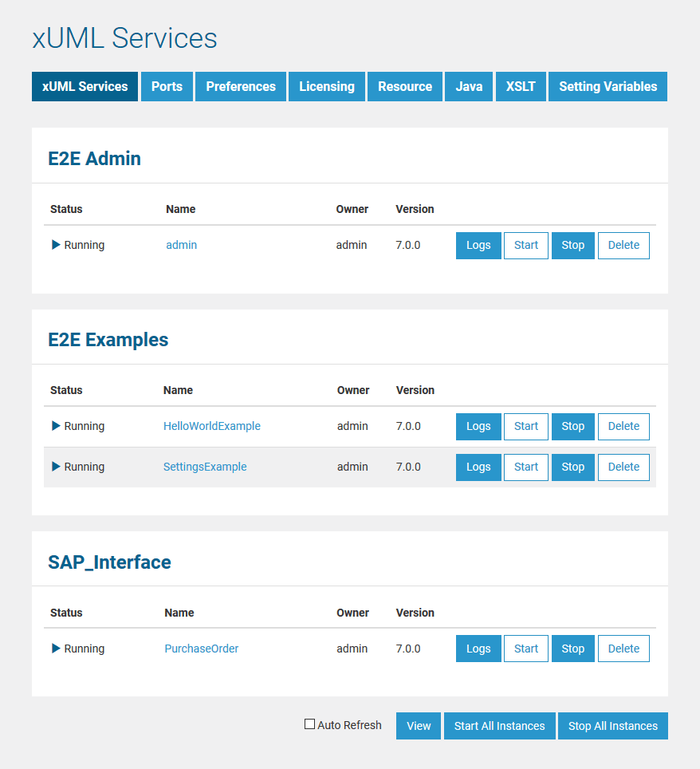Viewport: 700px width, 769px height.
Task: Start the HelloWorldExample service
Action: tap(525, 426)
